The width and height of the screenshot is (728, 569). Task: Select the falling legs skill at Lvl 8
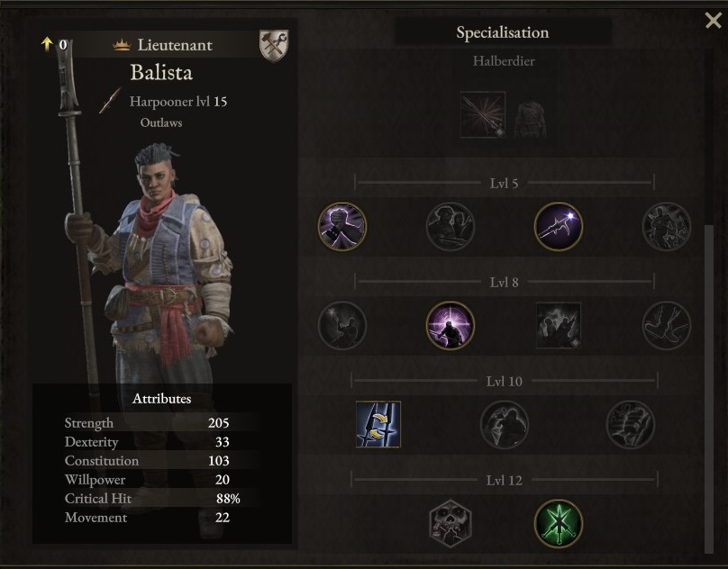tap(666, 325)
